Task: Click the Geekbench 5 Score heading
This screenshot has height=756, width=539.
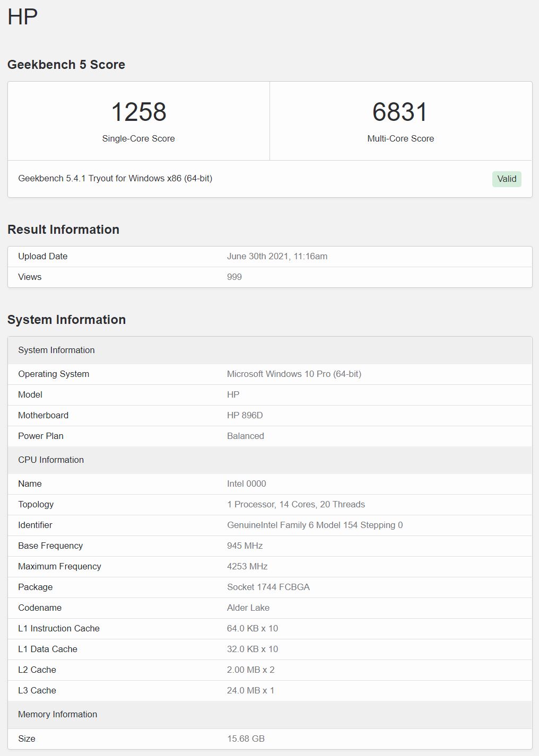Action: click(66, 65)
